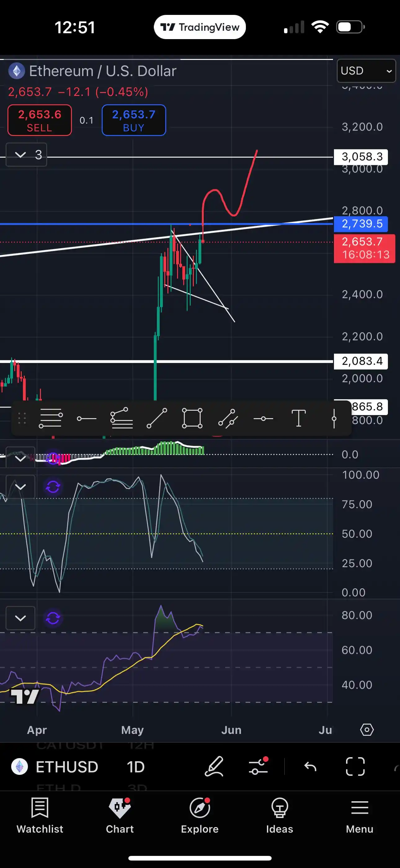This screenshot has width=400, height=868.
Task: Tap the 2,083.4 horizontal line price label
Action: coord(361,361)
